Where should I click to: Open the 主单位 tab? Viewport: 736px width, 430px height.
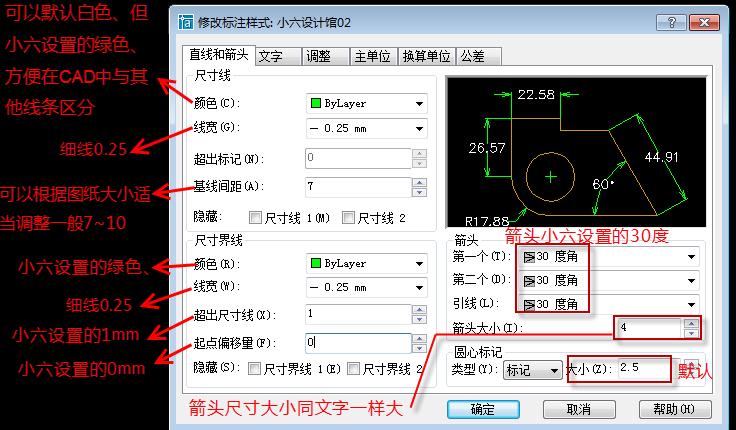pos(374,56)
